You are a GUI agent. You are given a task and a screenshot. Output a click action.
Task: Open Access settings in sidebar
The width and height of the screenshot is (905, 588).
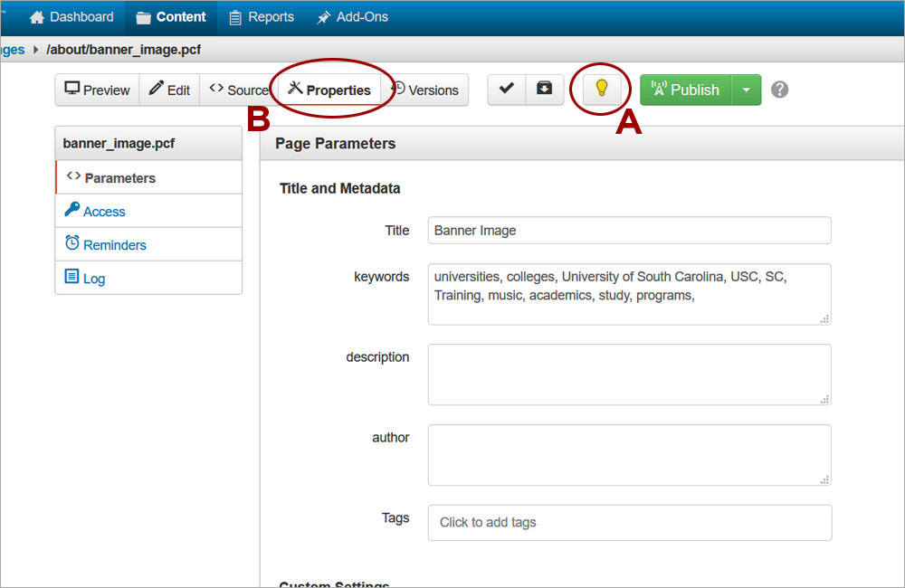click(x=148, y=211)
